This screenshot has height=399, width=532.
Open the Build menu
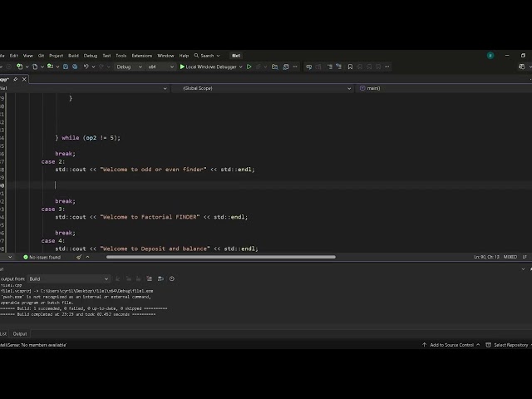(73, 56)
